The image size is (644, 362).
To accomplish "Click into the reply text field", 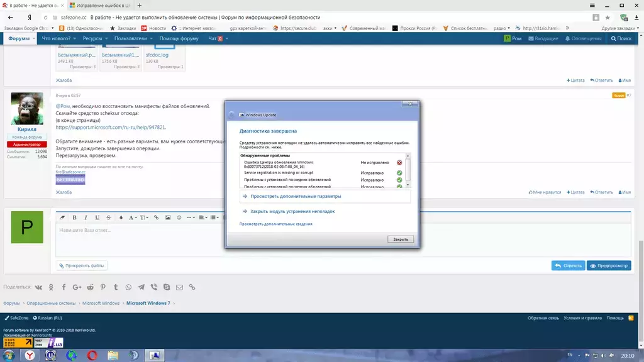I will [343, 240].
